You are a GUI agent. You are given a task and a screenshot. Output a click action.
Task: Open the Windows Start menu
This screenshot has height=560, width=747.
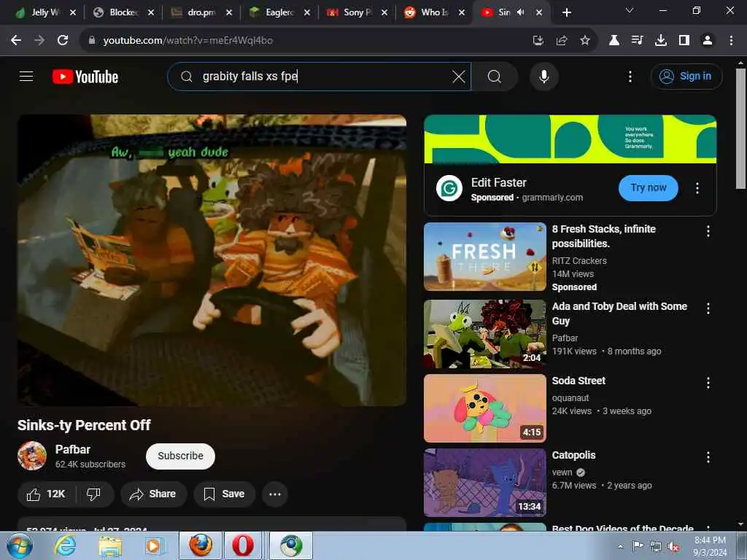[18, 545]
